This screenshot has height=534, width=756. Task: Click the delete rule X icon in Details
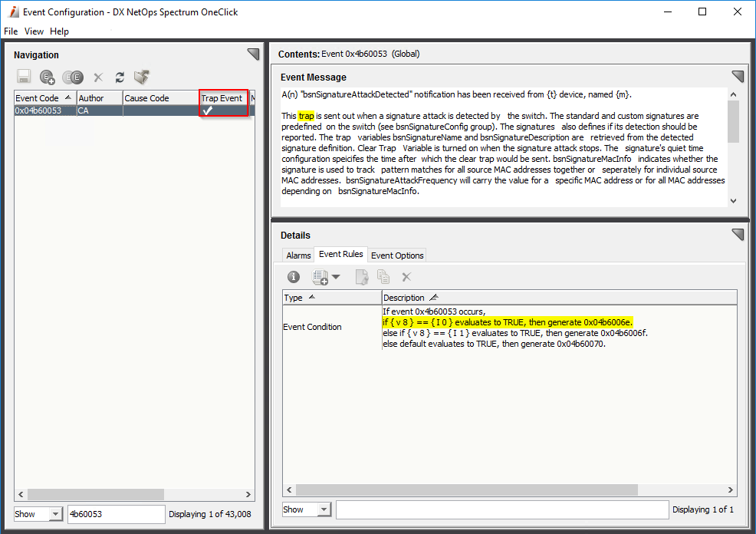click(406, 277)
